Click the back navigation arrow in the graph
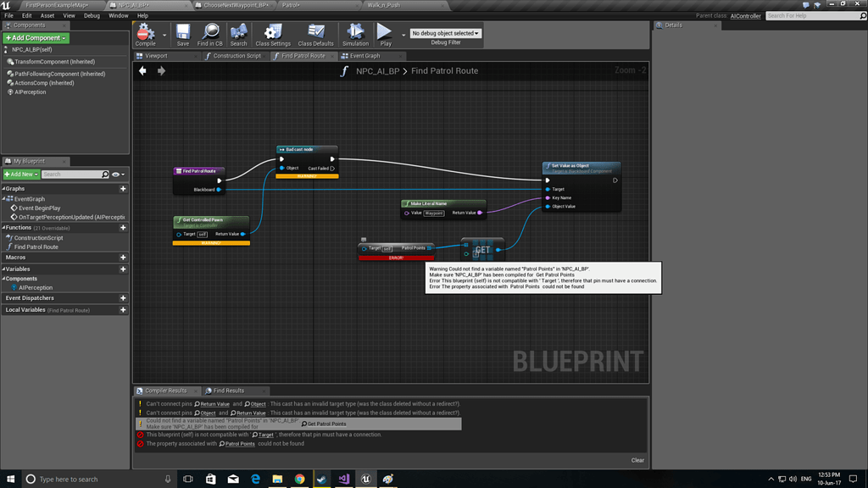Viewport: 868px width, 488px height. 143,71
